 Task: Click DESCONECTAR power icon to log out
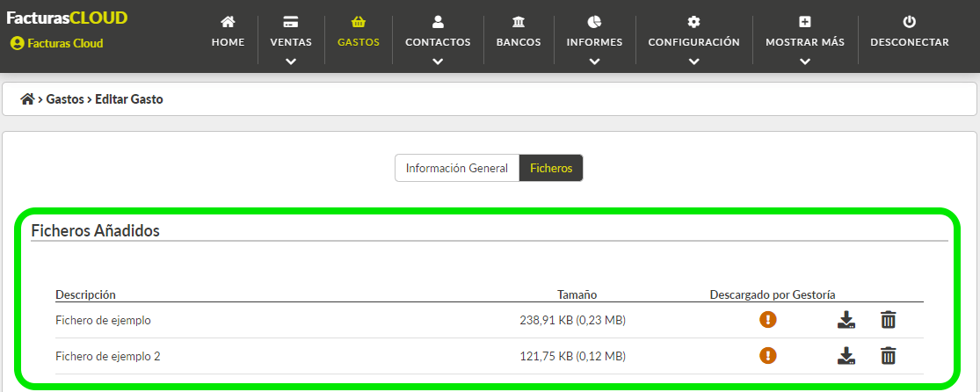910,23
